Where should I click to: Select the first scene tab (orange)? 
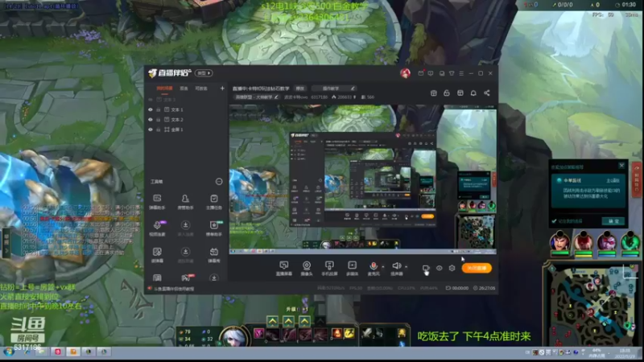164,88
